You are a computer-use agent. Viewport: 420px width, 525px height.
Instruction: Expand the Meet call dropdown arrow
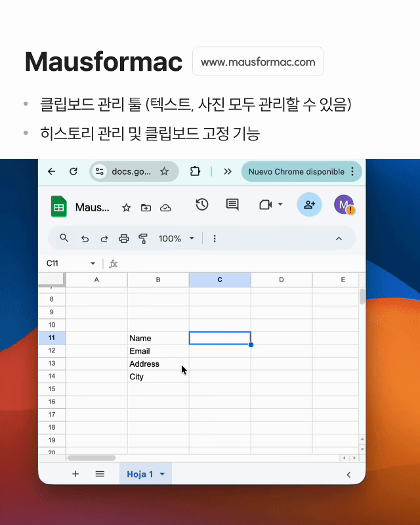pos(280,204)
